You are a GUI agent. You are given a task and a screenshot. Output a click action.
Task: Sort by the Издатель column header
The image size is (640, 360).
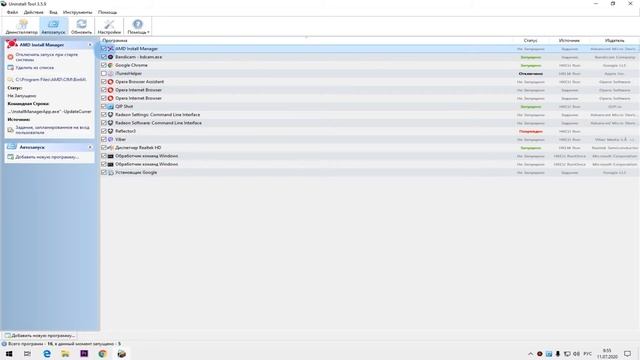pos(614,40)
